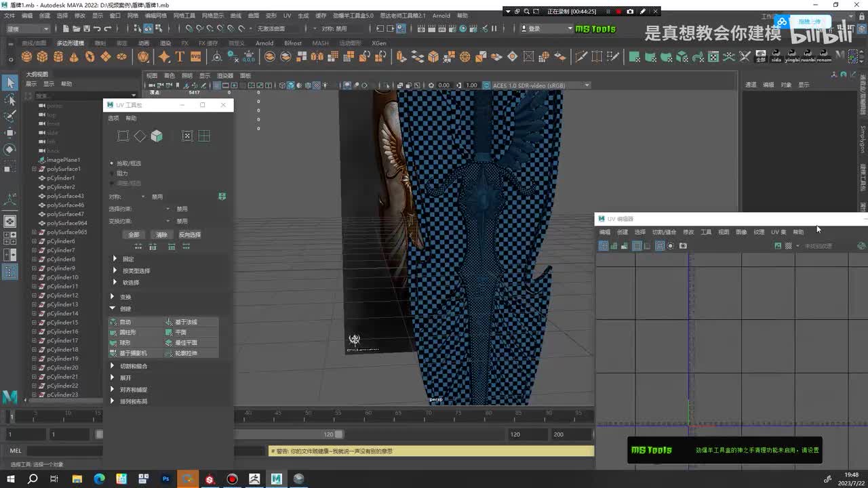The image size is (868, 488).
Task: Toggle checker map display in UV Editor
Action: (x=788, y=246)
